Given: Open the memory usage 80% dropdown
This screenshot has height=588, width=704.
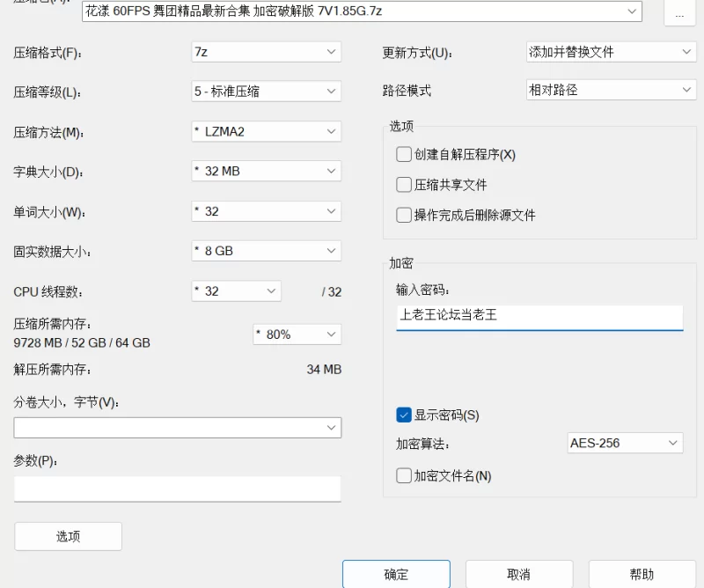Looking at the screenshot, I should pyautogui.click(x=297, y=334).
